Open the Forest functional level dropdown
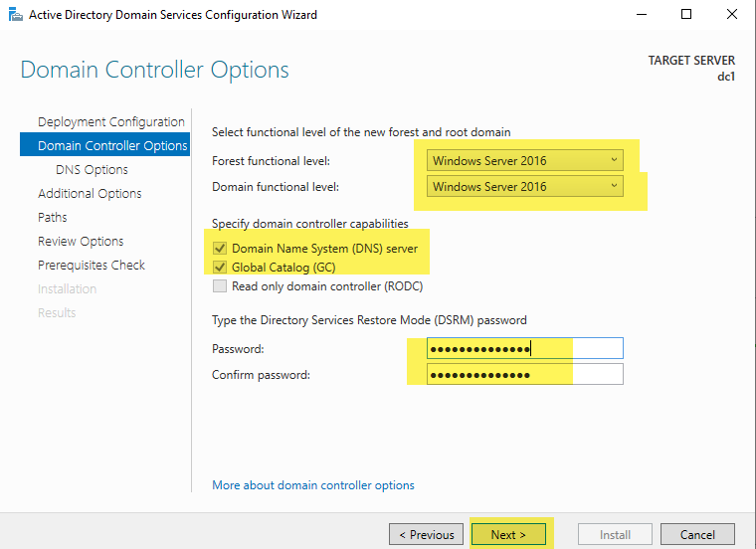Screen dimensions: 756x549 (524, 160)
